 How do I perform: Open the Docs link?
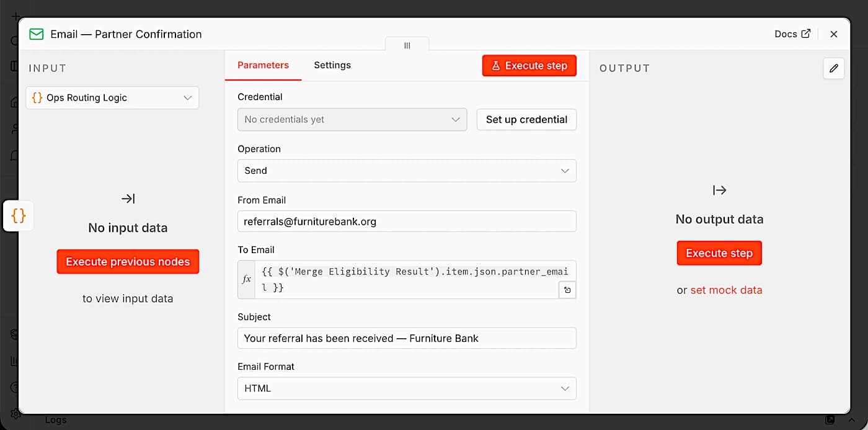click(792, 34)
